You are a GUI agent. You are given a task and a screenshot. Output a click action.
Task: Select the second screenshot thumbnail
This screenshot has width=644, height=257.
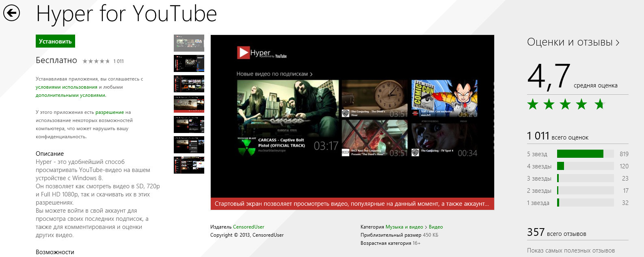tap(189, 63)
